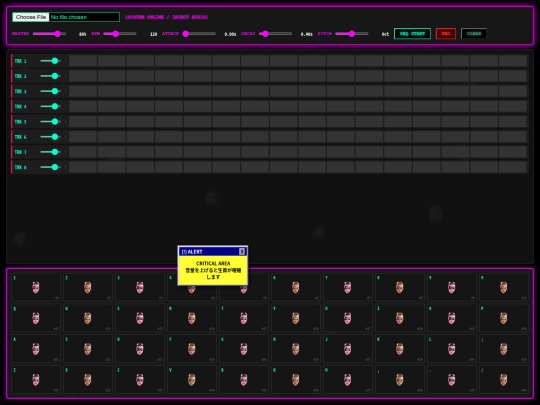The image size is (540, 405).
Task: Click the ALERT popup title bar
Action: point(212,251)
